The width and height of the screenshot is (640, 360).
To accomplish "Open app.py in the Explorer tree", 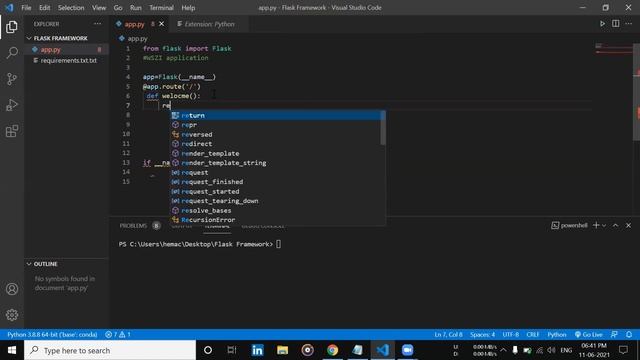I will (x=51, y=49).
